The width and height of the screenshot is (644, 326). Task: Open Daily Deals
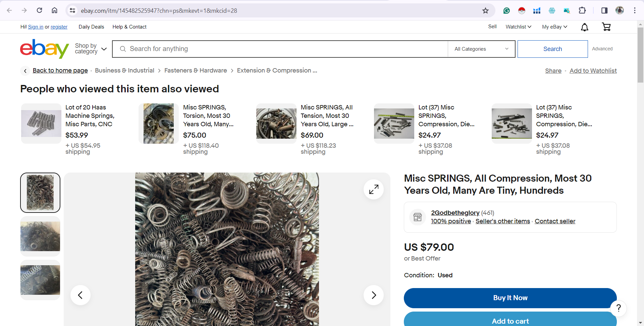coord(91,27)
